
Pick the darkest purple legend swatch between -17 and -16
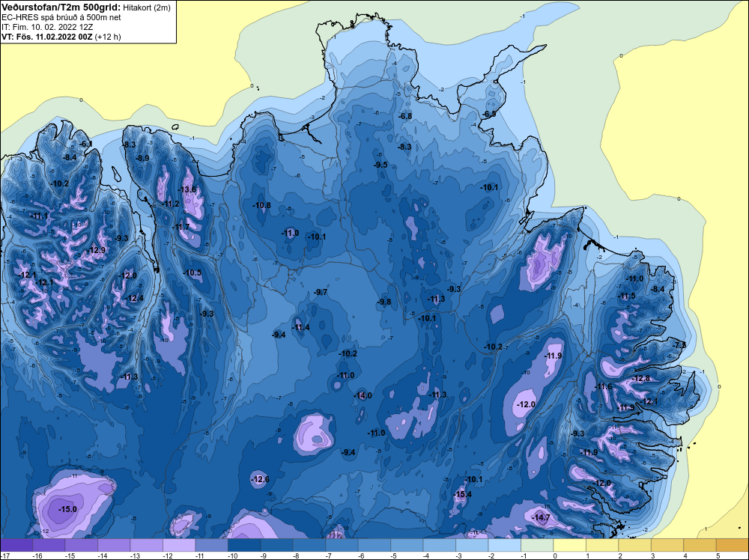coord(16,545)
